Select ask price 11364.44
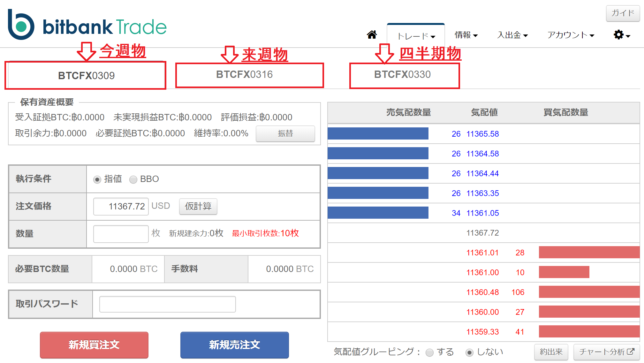The width and height of the screenshot is (644, 363). point(482,173)
